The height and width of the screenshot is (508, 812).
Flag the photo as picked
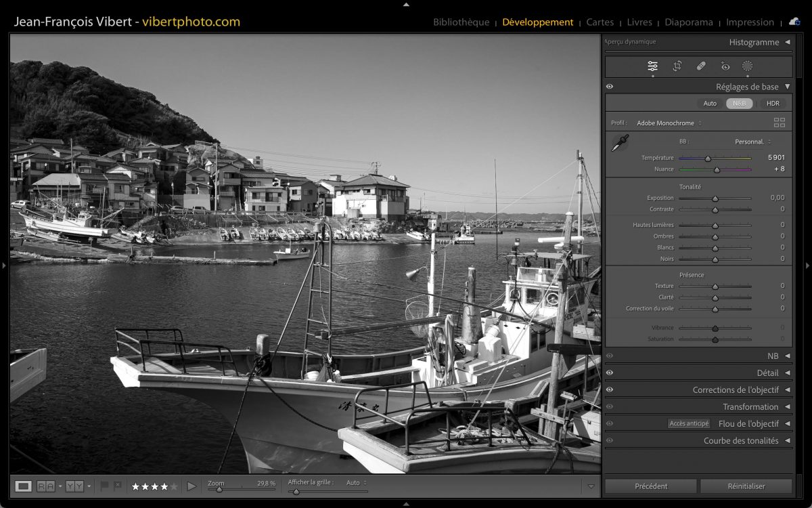(x=105, y=486)
